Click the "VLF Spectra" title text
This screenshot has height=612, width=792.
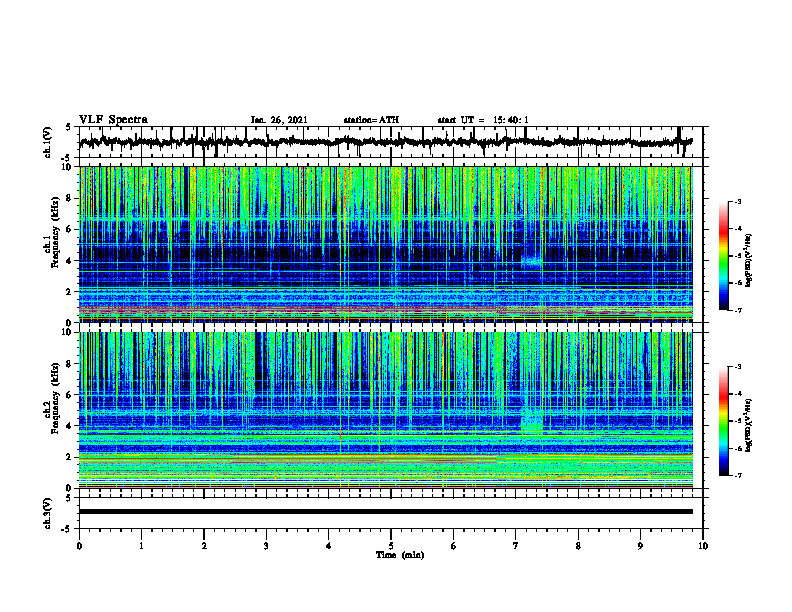pos(113,120)
